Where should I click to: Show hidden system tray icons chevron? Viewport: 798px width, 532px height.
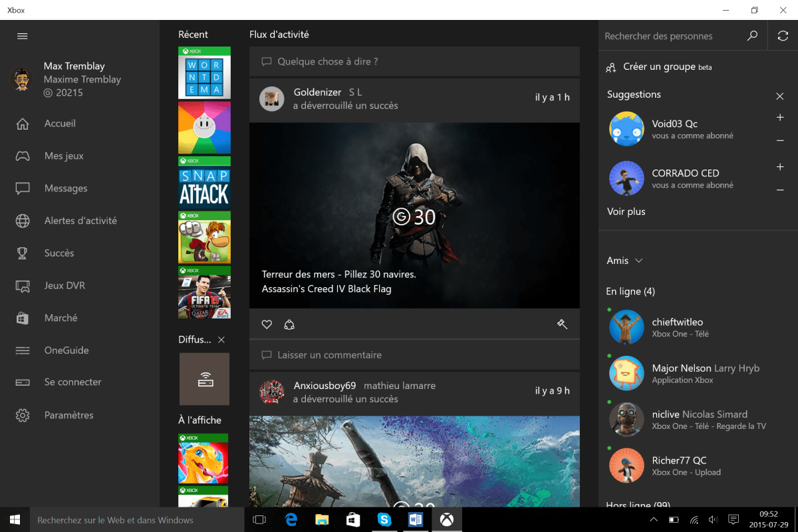click(x=654, y=519)
